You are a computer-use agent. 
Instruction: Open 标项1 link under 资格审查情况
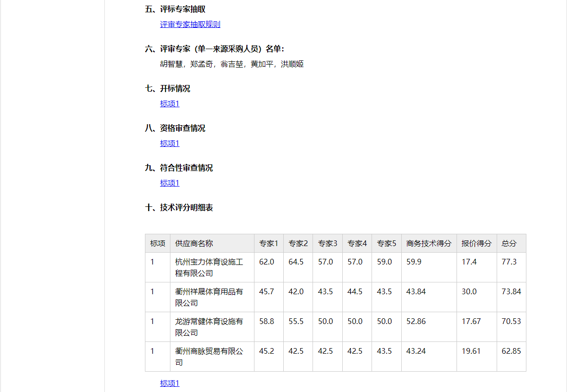click(x=169, y=144)
